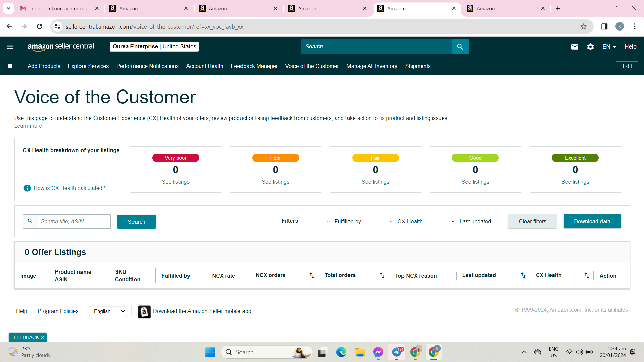
Task: Open the Seller Central hamburger menu
Action: [x=10, y=47]
